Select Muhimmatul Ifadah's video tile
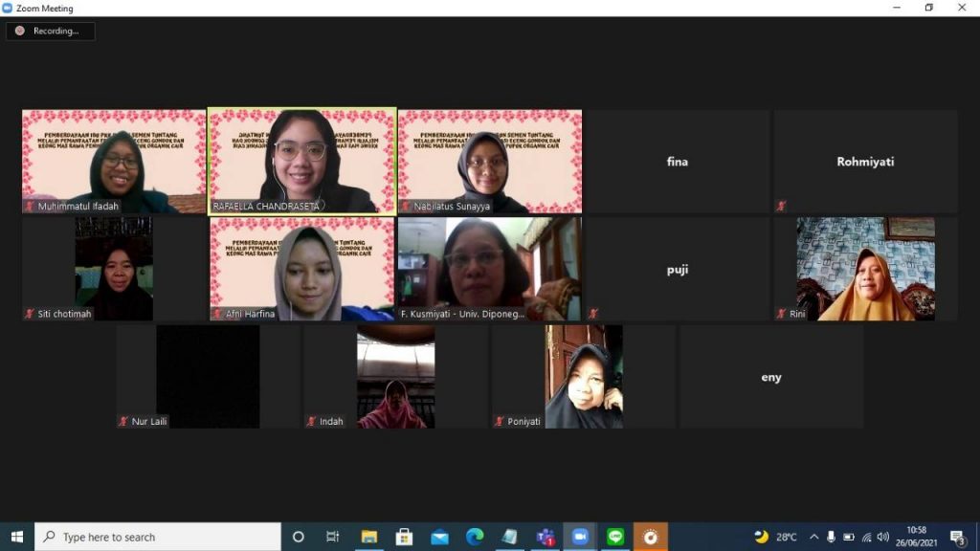This screenshot has width=980, height=551. [114, 160]
